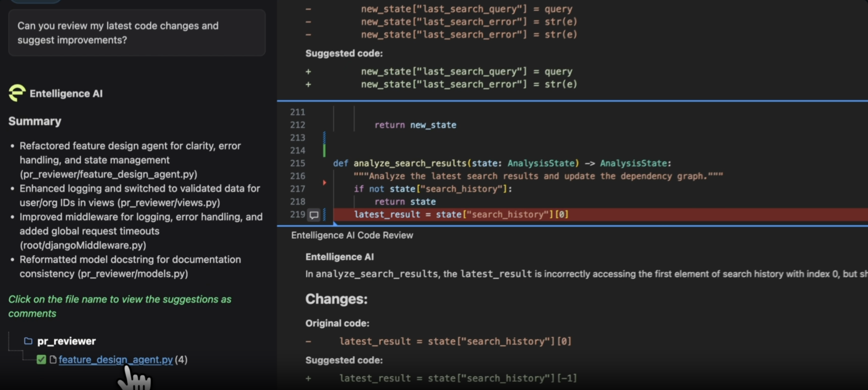Toggle the green checkbox beside feature_design_agent.py
Image resolution: width=868 pixels, height=390 pixels.
coord(41,360)
